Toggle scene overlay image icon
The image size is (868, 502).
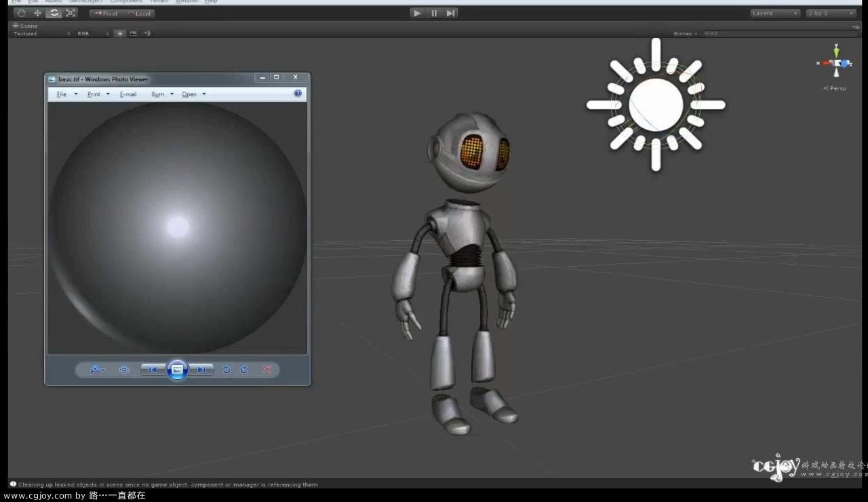(x=133, y=33)
